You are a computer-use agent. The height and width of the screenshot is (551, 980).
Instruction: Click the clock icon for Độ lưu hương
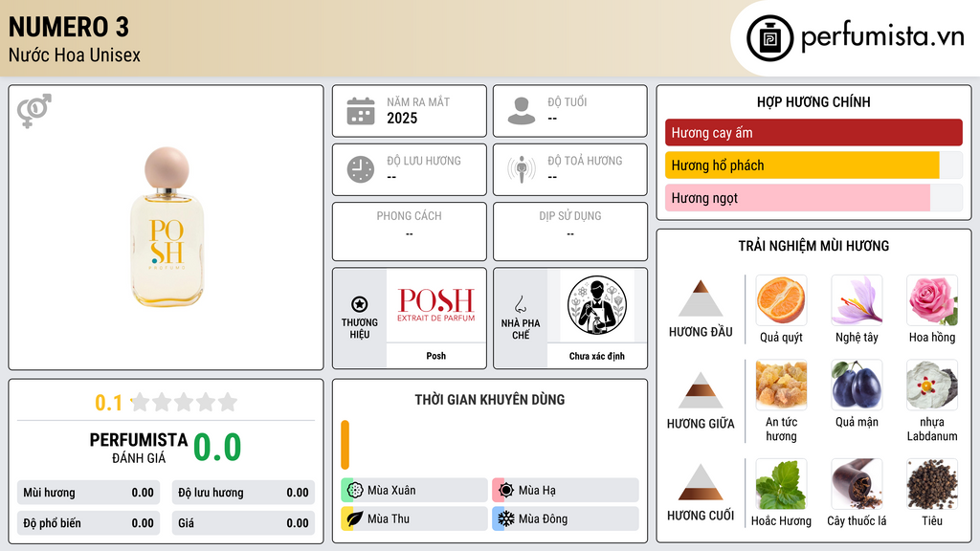(x=361, y=169)
